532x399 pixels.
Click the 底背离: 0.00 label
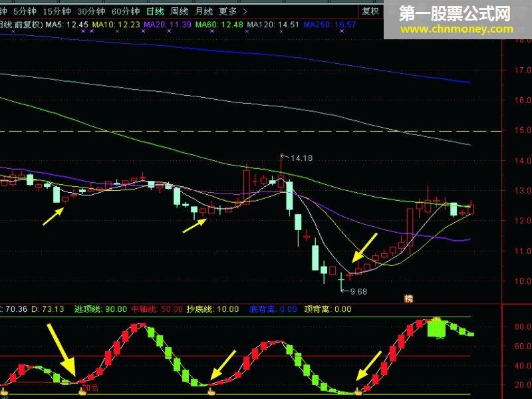pyautogui.click(x=273, y=309)
